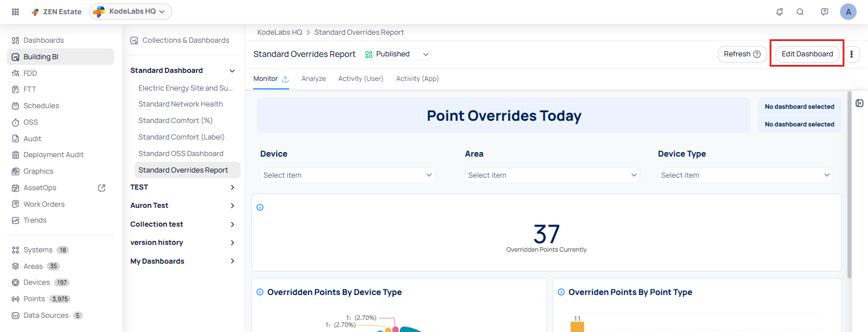Image resolution: width=868 pixels, height=332 pixels.
Task: Switch to the Activity (User) tab
Action: point(360,79)
